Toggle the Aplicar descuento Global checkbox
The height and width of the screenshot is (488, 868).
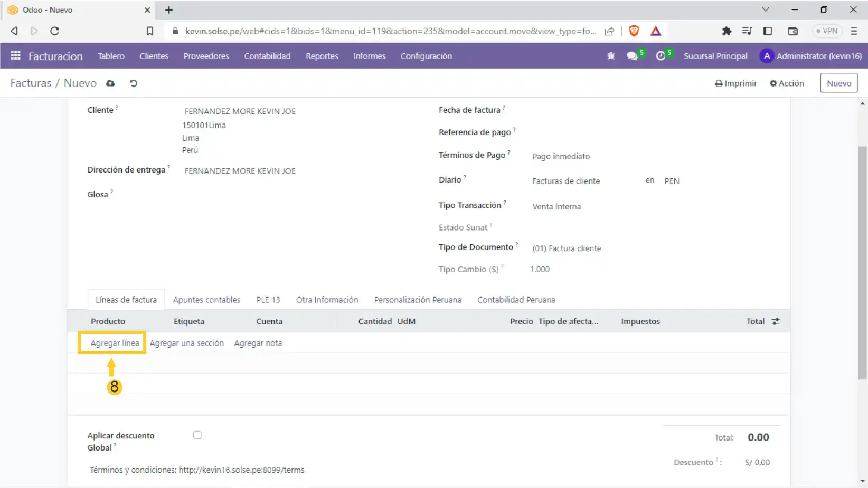(x=197, y=435)
